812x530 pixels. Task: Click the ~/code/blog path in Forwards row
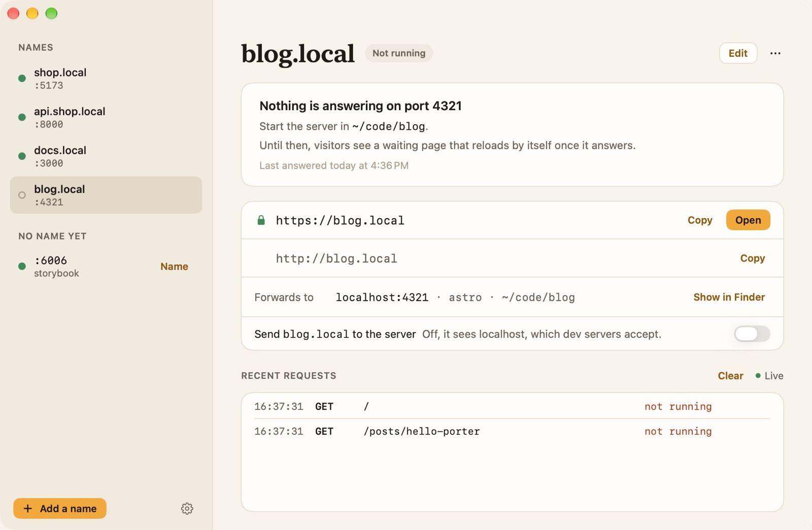(538, 298)
